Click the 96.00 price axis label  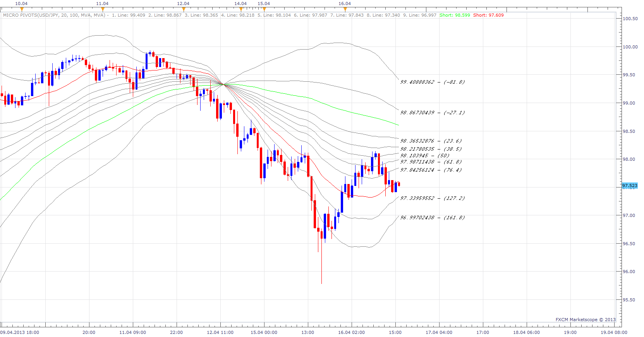[x=629, y=272]
